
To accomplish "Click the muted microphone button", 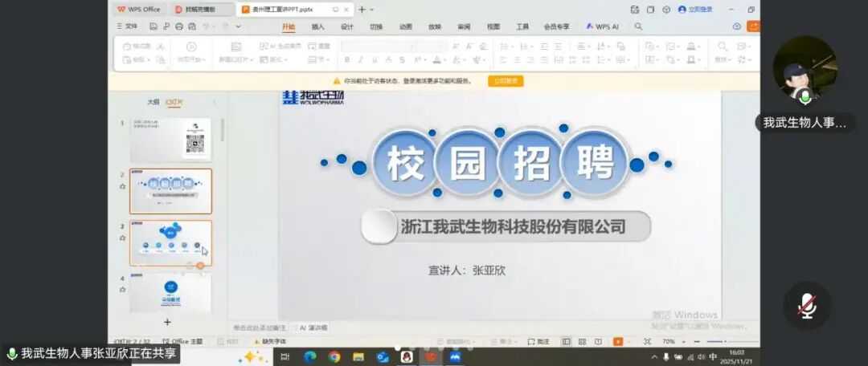I will (x=806, y=305).
